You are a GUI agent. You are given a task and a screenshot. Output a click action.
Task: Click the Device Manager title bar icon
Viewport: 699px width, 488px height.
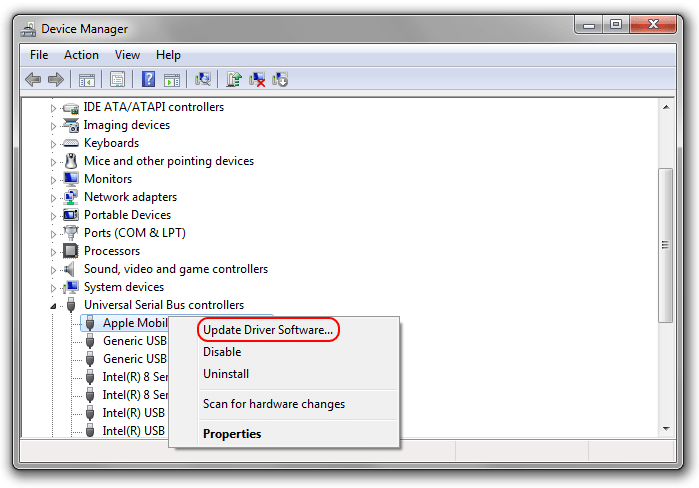pyautogui.click(x=29, y=29)
